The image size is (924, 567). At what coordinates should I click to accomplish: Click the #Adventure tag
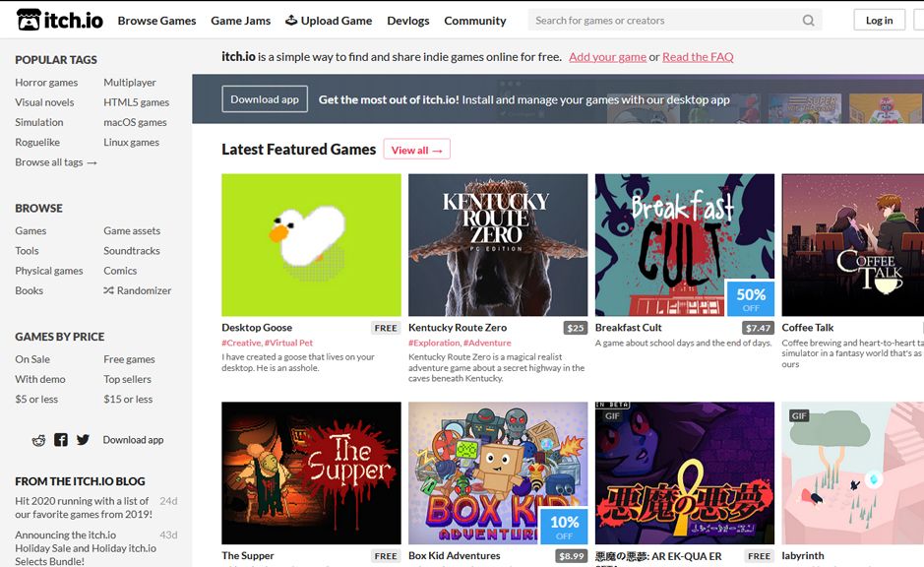(487, 343)
